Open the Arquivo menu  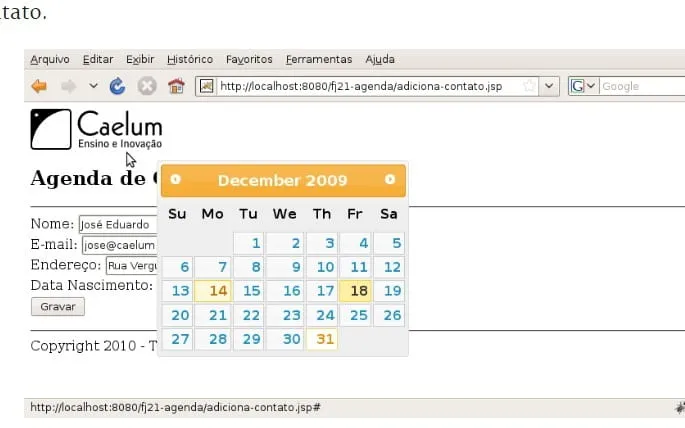point(50,59)
